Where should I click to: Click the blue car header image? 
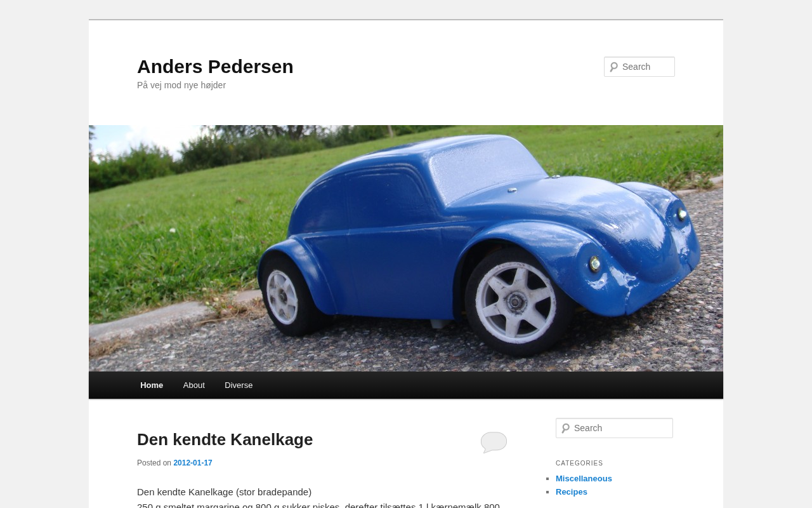(406, 248)
